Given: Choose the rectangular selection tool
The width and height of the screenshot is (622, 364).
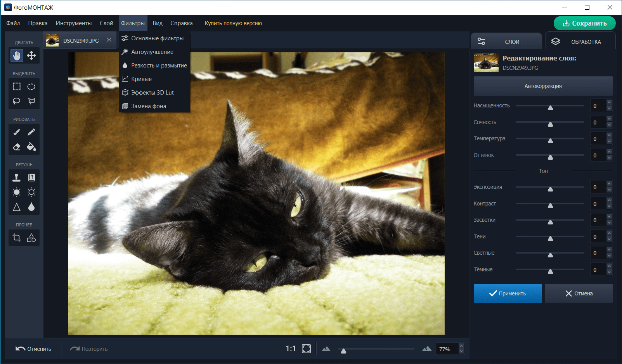Looking at the screenshot, I should click(17, 86).
